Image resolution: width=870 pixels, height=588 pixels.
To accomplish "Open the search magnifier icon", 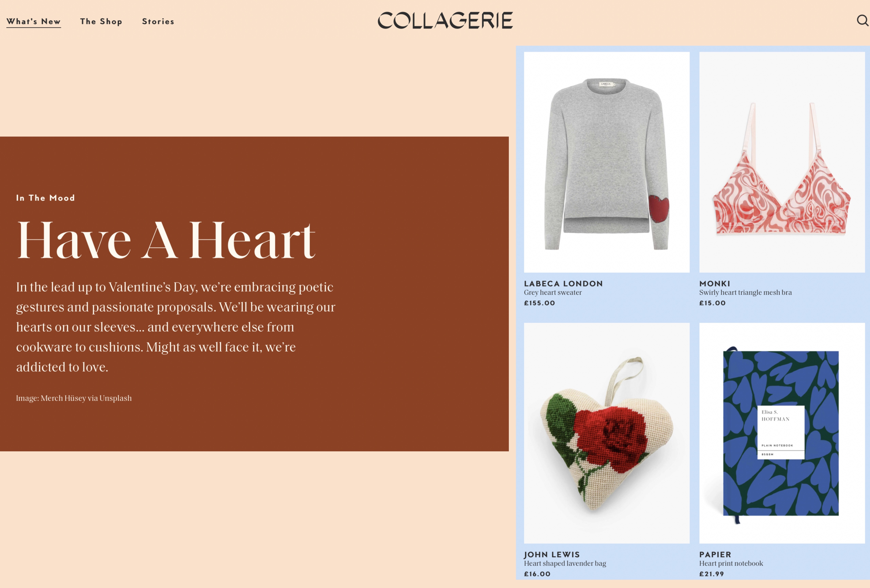I will [x=863, y=20].
